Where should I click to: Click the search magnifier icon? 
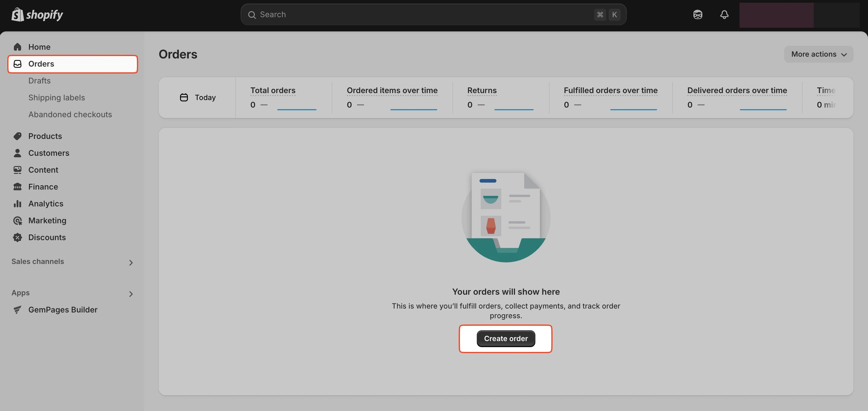coord(252,14)
